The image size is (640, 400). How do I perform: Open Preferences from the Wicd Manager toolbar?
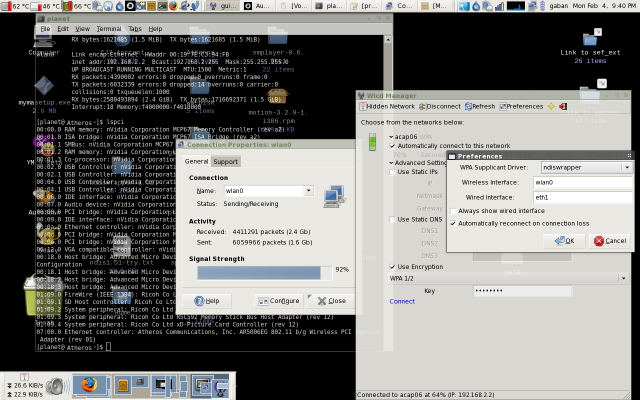pyautogui.click(x=521, y=107)
